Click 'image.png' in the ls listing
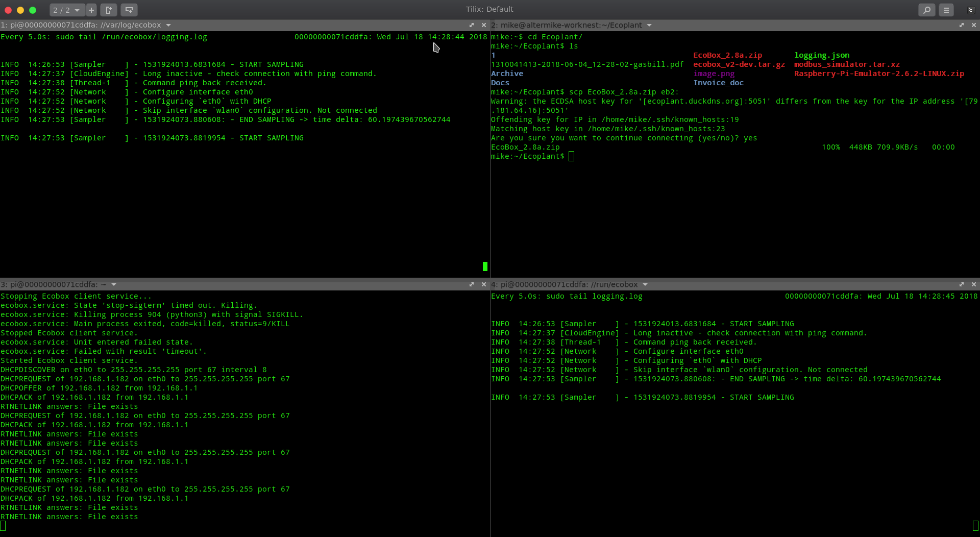980x537 pixels. click(x=714, y=74)
